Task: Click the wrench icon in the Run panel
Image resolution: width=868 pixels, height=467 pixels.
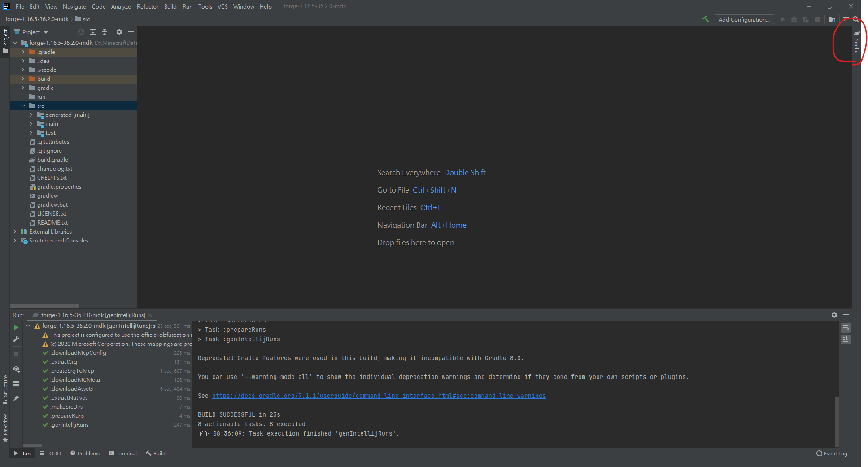Action: pos(16,339)
